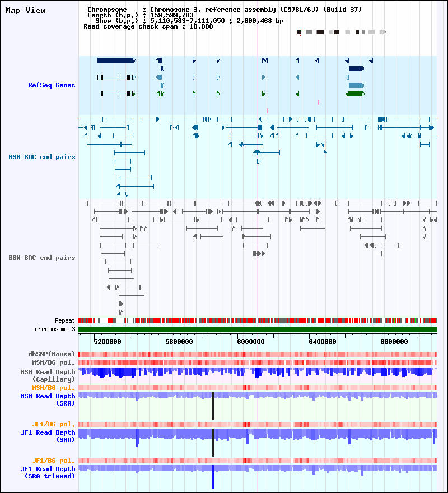
Task: Open JF1 Read Depth (SRA trimmed) label
Action: click(x=48, y=473)
